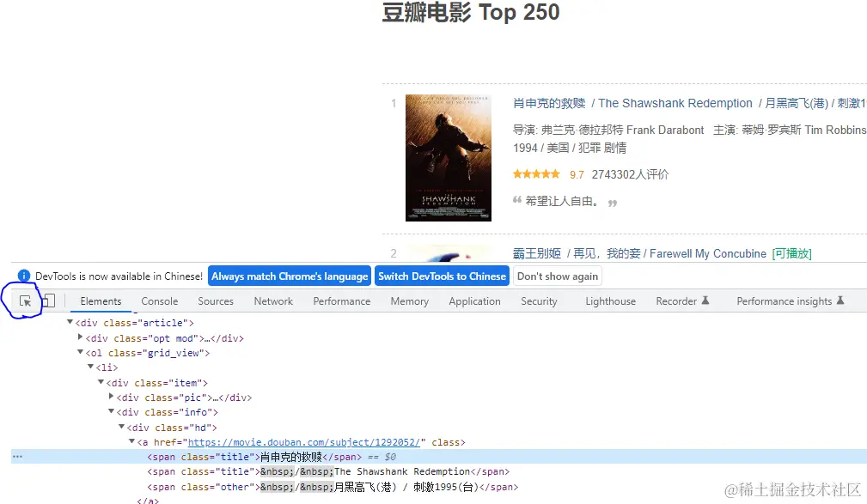This screenshot has width=867, height=504.
Task: Click the info icon beside DevTools notice
Action: point(24,276)
